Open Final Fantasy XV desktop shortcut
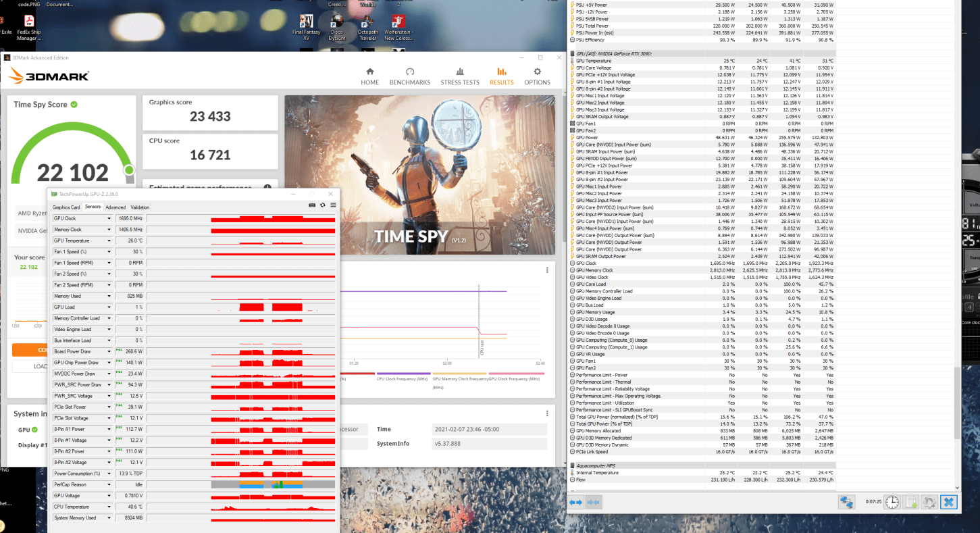 pyautogui.click(x=306, y=28)
